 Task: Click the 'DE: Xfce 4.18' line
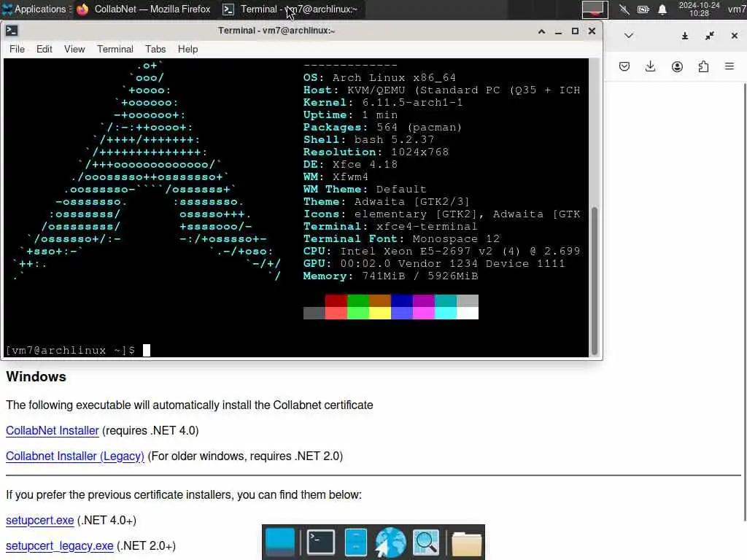(x=350, y=164)
